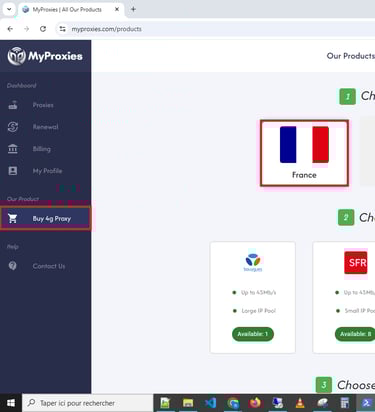
Task: Click the 'Available: 8' badge under SFR
Action: point(355,334)
